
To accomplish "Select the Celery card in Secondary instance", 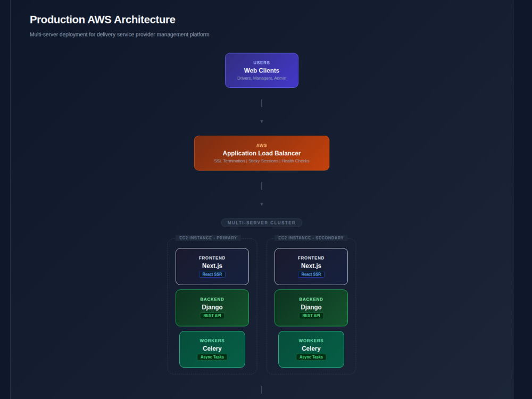I will [x=311, y=349].
